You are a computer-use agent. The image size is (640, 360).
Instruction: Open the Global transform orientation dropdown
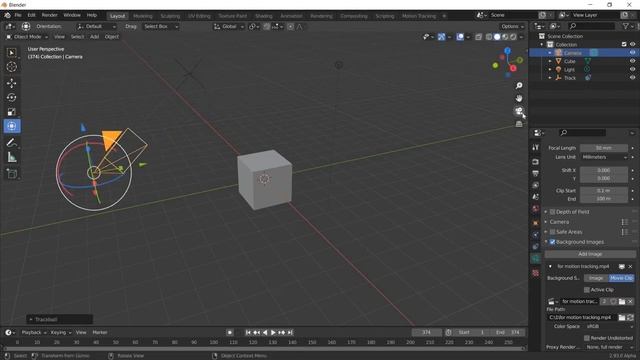coord(229,27)
